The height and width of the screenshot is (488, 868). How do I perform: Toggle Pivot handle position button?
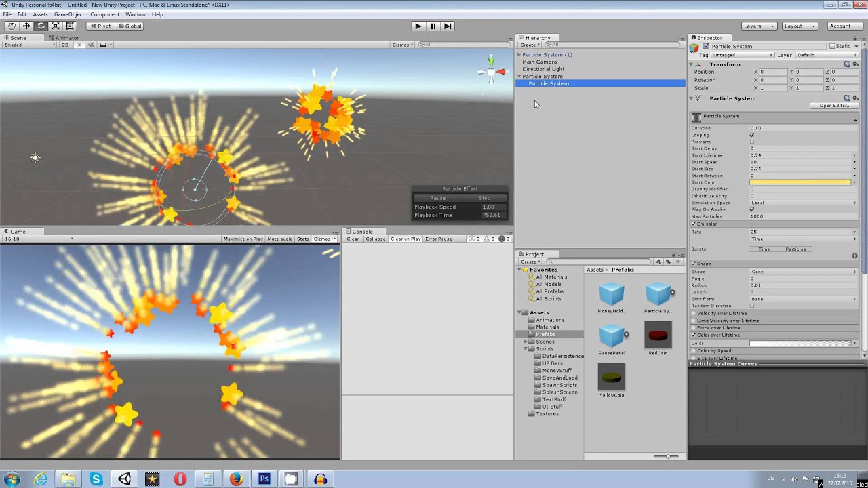pos(100,26)
